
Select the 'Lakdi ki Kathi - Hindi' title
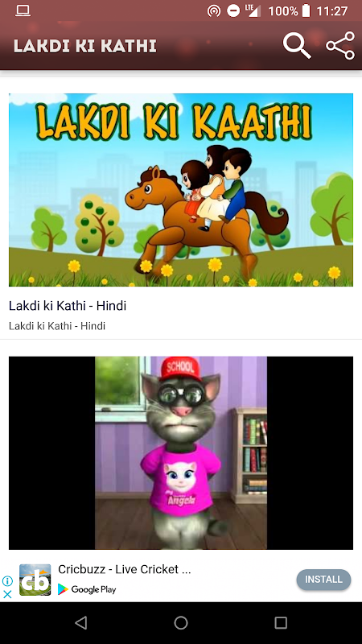68,306
